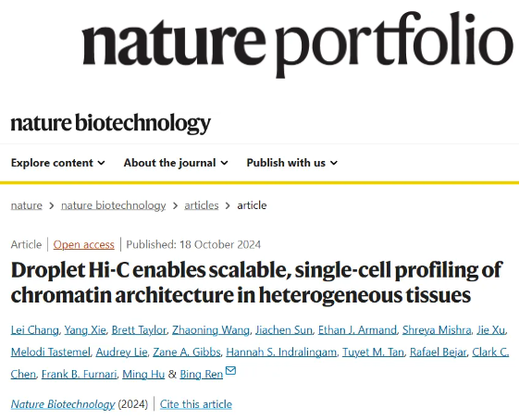This screenshot has height=420, width=532.
Task: Navigate to the articles breadcrumb
Action: [x=202, y=205]
